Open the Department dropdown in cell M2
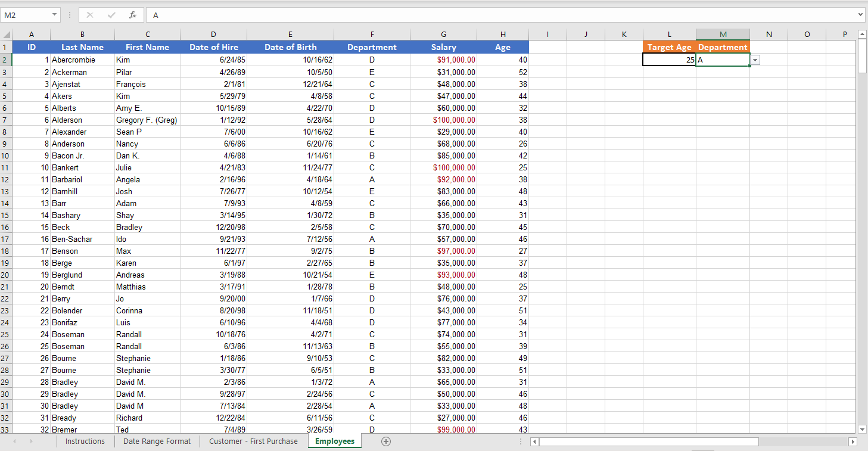This screenshot has height=451, width=868. (x=754, y=60)
